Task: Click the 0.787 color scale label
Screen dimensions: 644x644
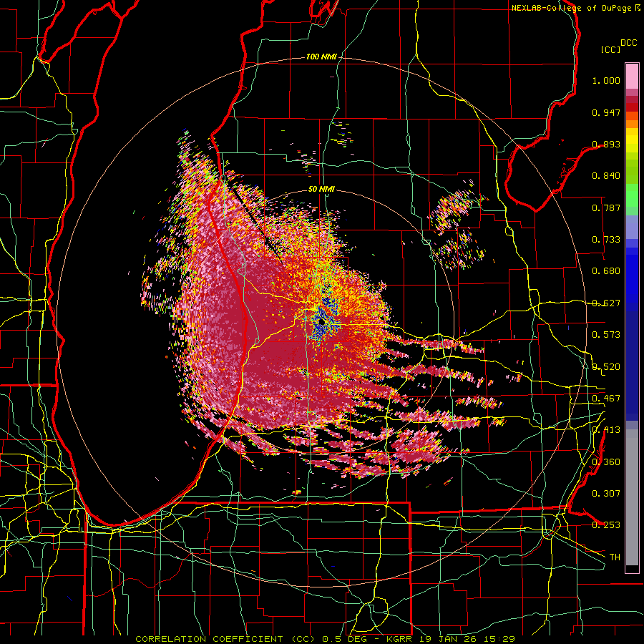Action: 606,208
